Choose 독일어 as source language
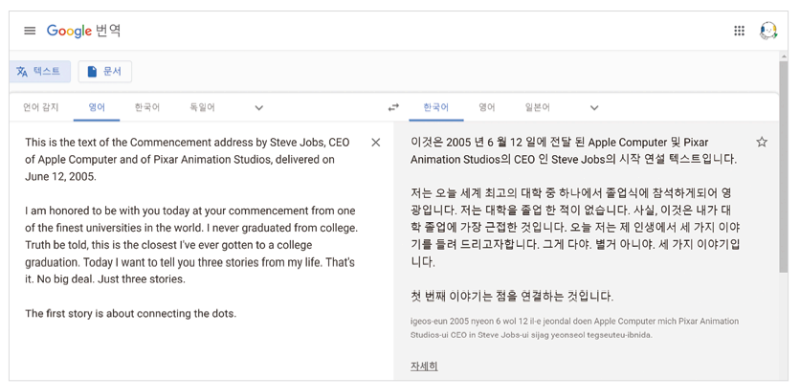 [x=202, y=107]
